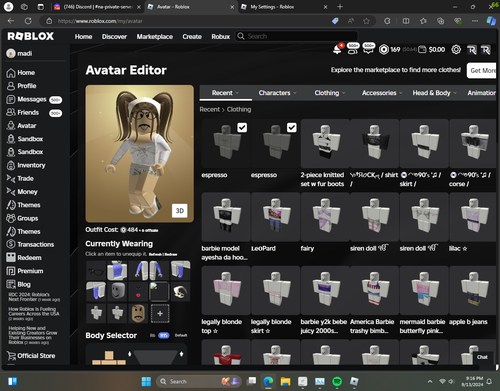
Task: Select the fairy clothing item
Action: coord(325,223)
